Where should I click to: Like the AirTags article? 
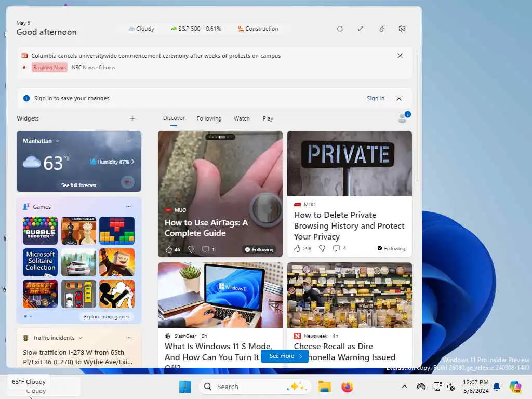169,249
